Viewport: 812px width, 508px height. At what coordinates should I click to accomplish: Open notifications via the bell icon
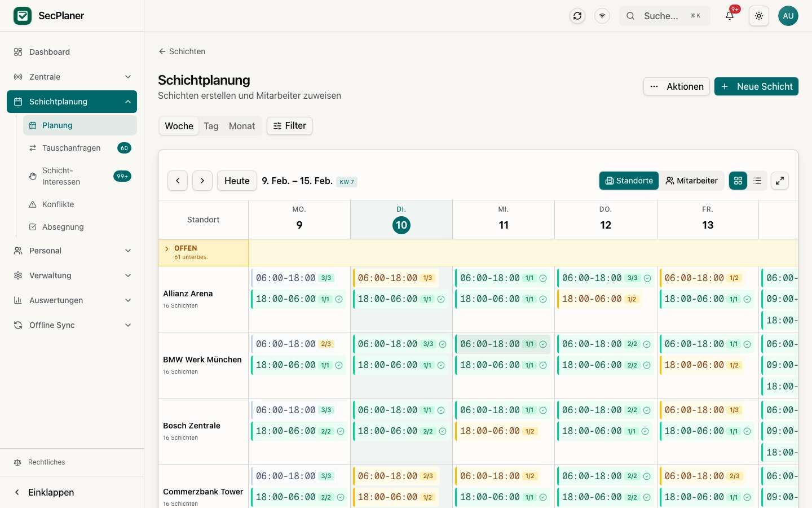tap(729, 15)
